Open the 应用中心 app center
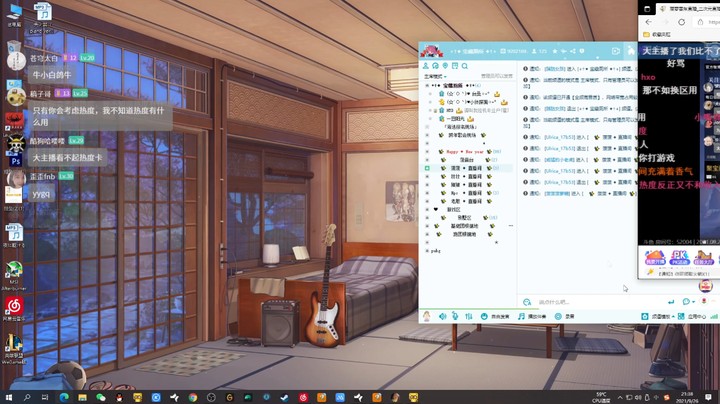This screenshot has height=404, width=720. tap(692, 316)
